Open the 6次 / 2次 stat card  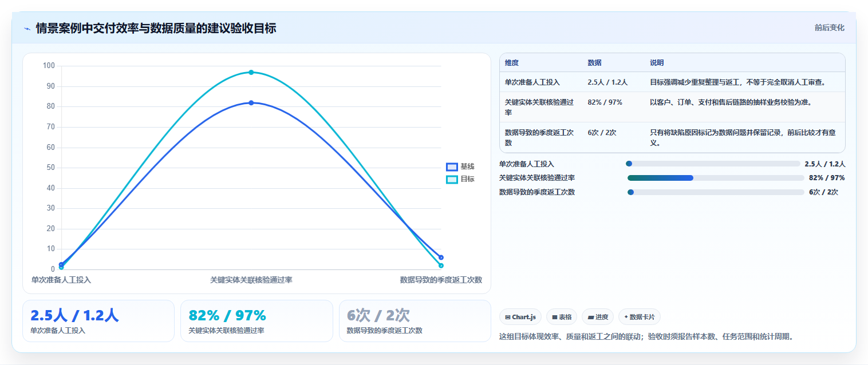pos(415,321)
